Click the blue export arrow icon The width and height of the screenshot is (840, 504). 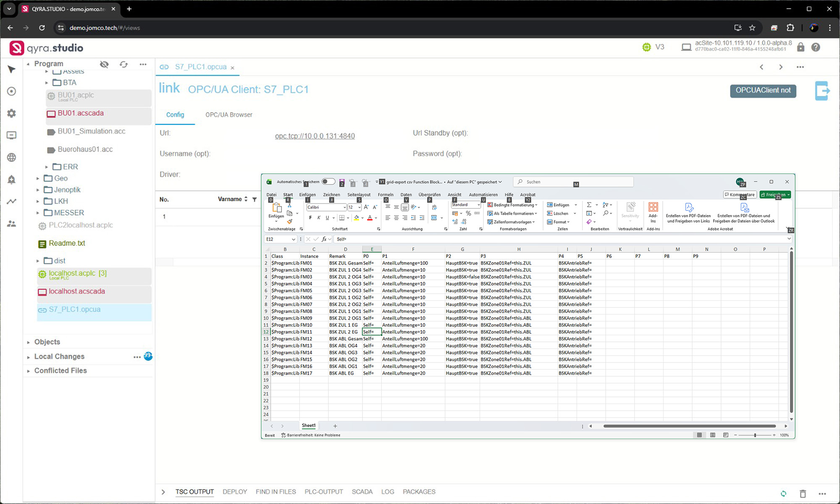point(822,90)
